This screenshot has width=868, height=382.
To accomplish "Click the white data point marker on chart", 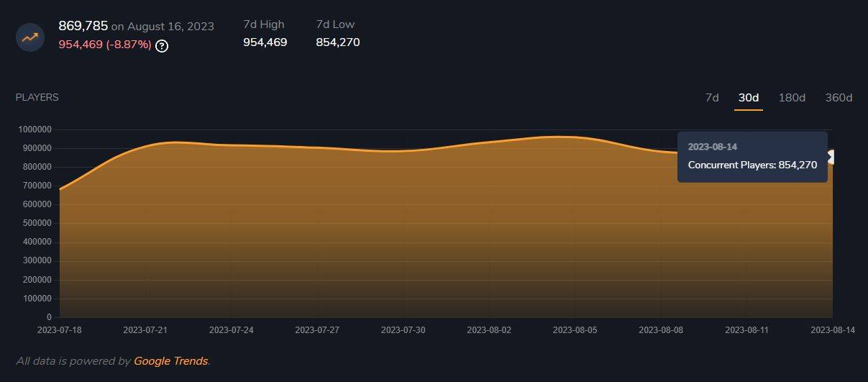I will (831, 157).
